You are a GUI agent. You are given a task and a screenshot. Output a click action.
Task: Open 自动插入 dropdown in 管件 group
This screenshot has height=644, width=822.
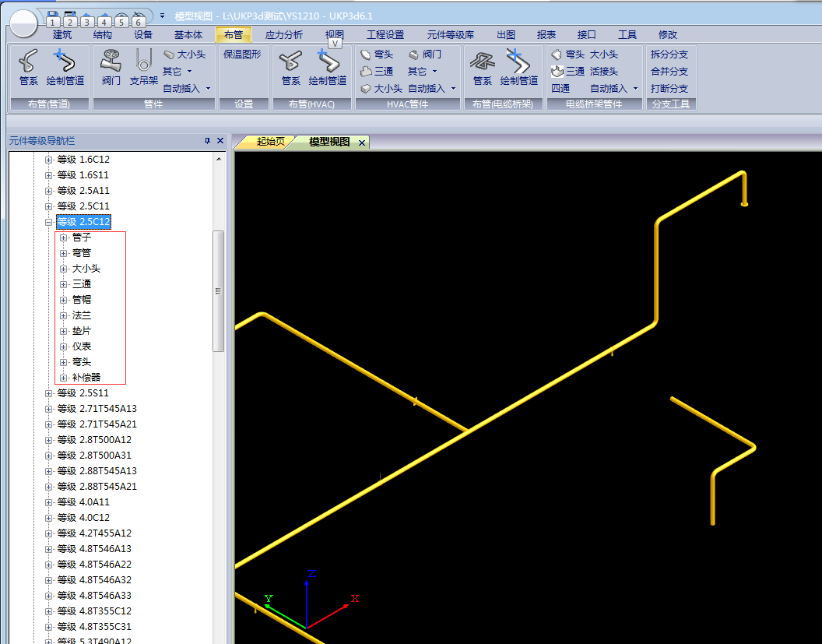pos(187,89)
